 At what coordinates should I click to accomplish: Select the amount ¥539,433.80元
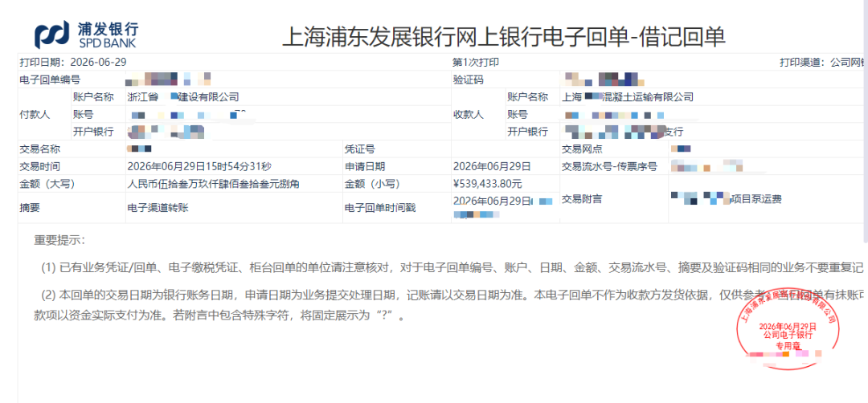[x=487, y=184]
